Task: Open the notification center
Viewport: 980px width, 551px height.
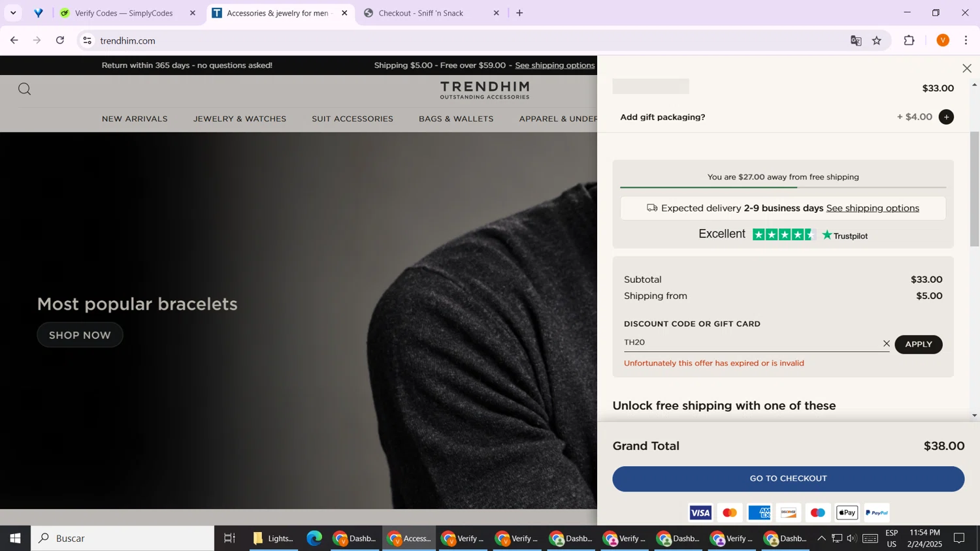Action: [x=960, y=539]
